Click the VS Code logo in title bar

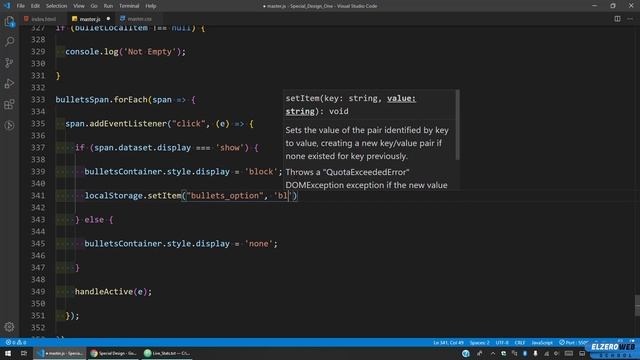(7, 6)
